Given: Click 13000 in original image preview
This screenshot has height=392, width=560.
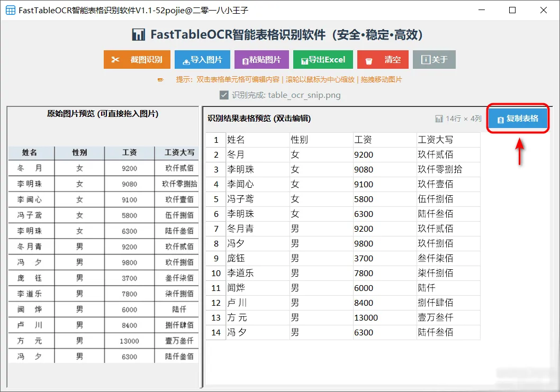Looking at the screenshot, I should pos(129,341).
